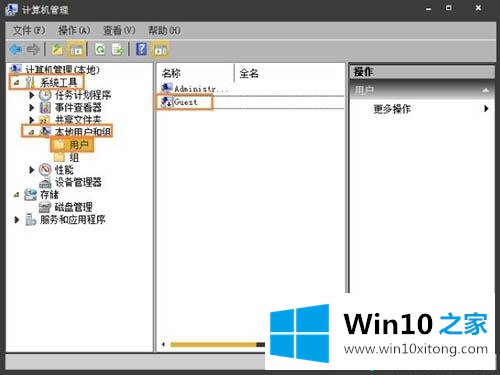
Task: Click the 性能 monitor icon
Action: point(45,170)
